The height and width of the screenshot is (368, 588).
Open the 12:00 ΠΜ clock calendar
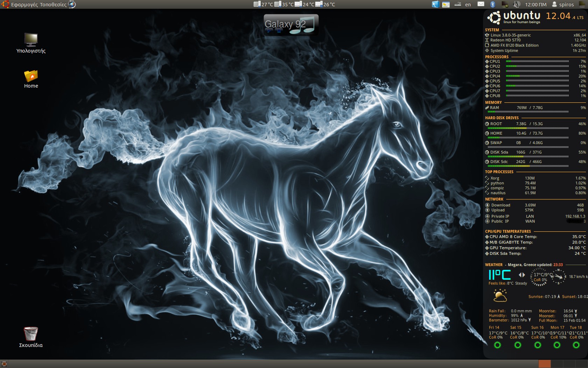535,5
